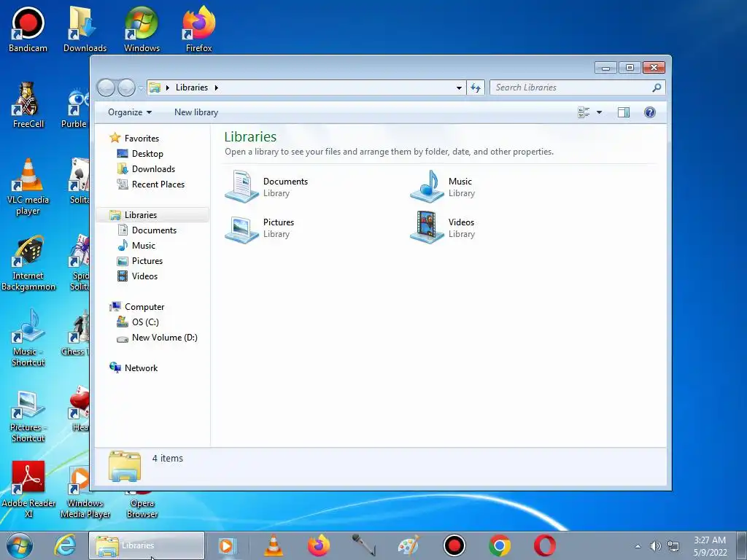Screen dimensions: 747x560
Task: Open the Organize menu
Action: click(130, 112)
